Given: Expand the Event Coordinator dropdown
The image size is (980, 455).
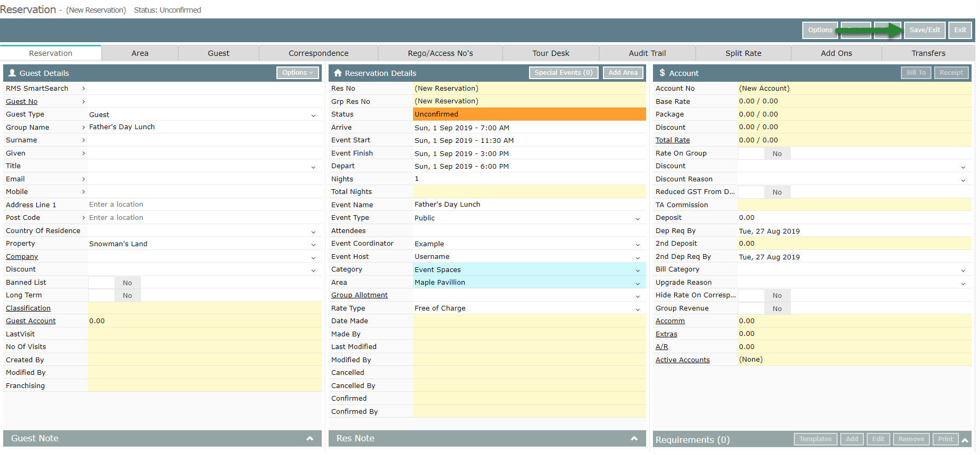Looking at the screenshot, I should tap(638, 245).
